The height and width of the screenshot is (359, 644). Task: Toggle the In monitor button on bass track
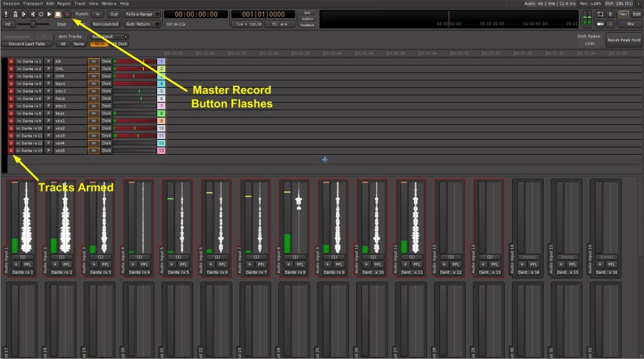pos(93,84)
